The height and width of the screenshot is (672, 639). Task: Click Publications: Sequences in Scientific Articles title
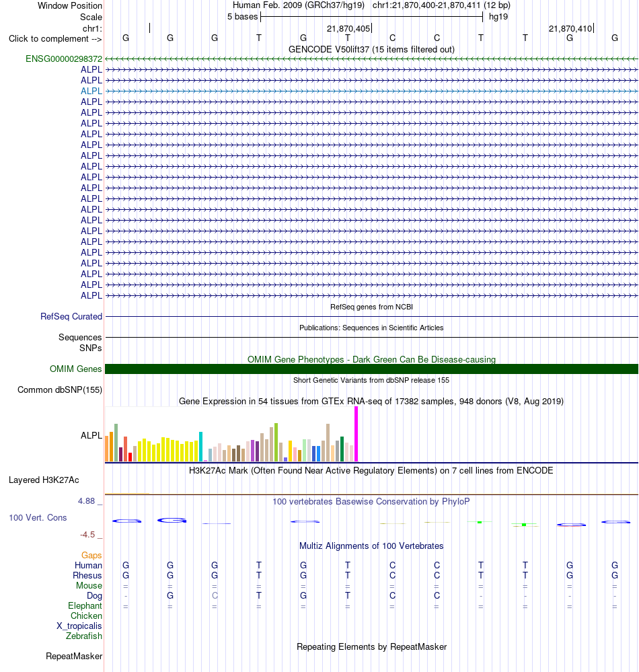[371, 328]
